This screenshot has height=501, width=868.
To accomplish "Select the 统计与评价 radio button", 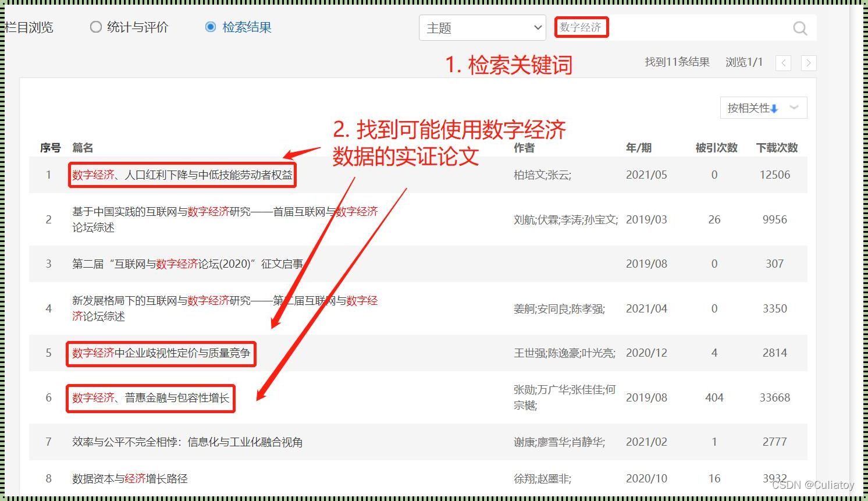I will 96,27.
